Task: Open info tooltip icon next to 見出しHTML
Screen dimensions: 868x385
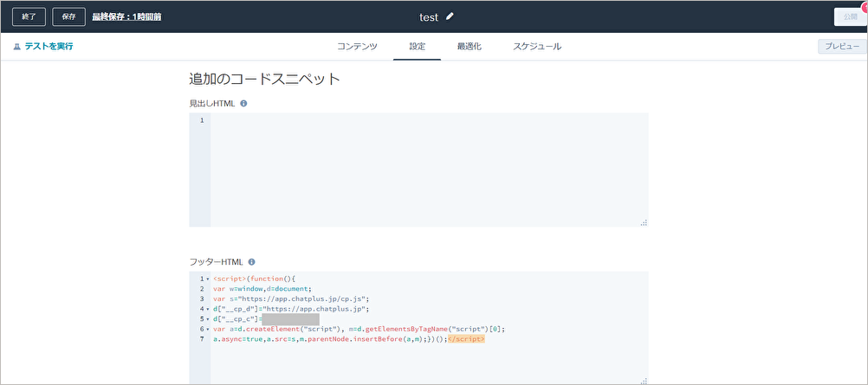Action: [243, 103]
